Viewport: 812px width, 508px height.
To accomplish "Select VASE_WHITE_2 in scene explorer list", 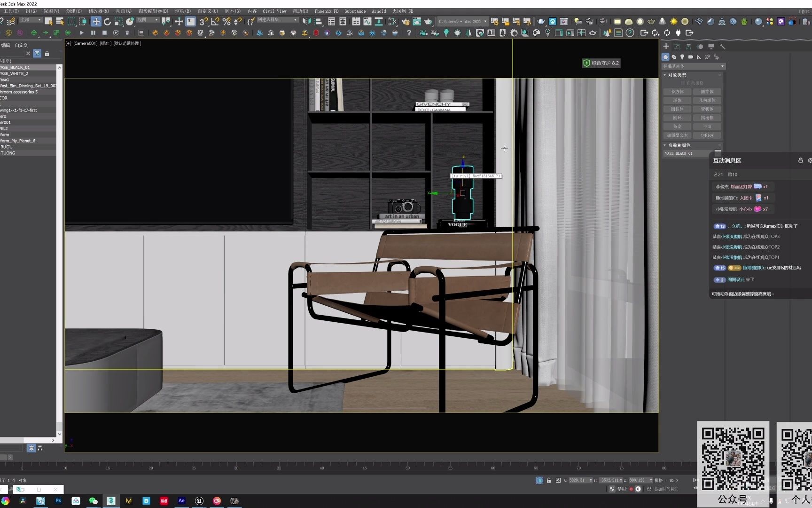I will point(28,73).
